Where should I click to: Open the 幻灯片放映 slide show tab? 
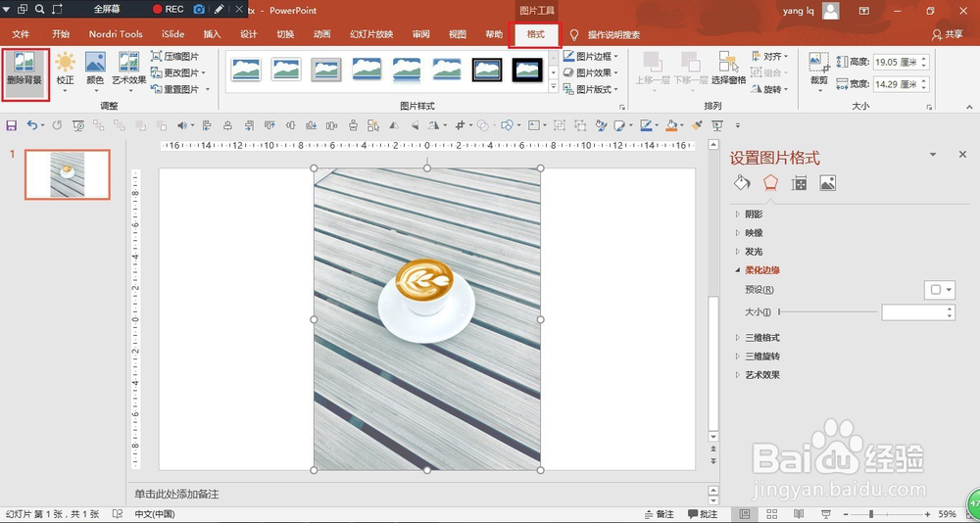(371, 34)
